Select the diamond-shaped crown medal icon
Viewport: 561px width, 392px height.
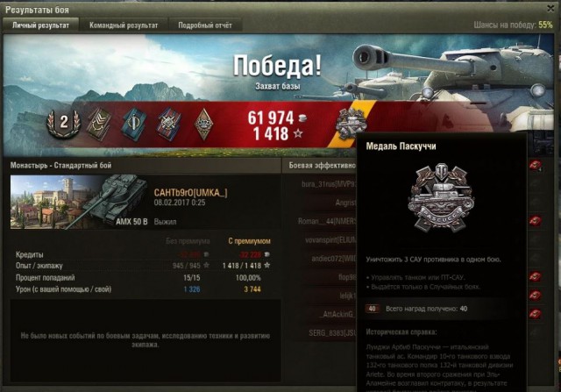pos(203,124)
